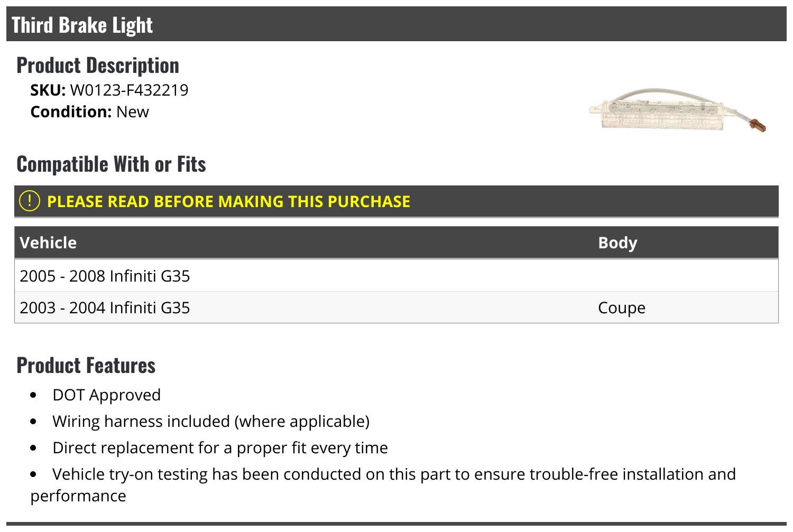793x532 pixels.
Task: Click the Wiring harness included feature
Action: pos(210,421)
